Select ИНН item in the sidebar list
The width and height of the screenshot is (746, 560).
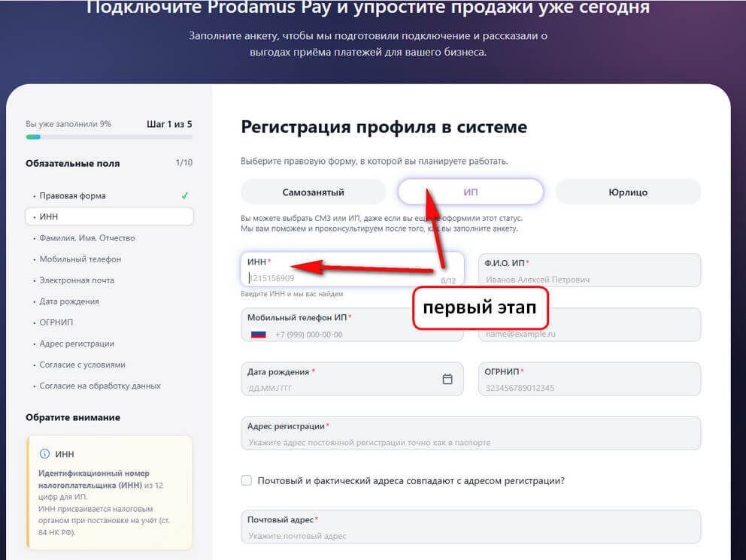[110, 216]
